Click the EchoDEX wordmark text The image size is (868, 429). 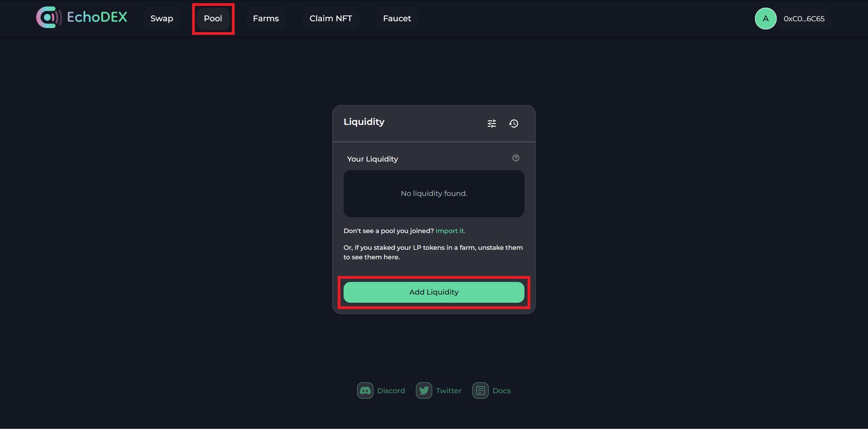tap(97, 17)
